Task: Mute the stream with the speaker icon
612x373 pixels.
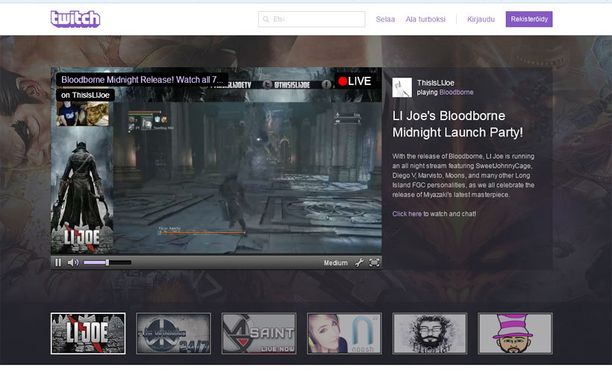Action: 73,263
